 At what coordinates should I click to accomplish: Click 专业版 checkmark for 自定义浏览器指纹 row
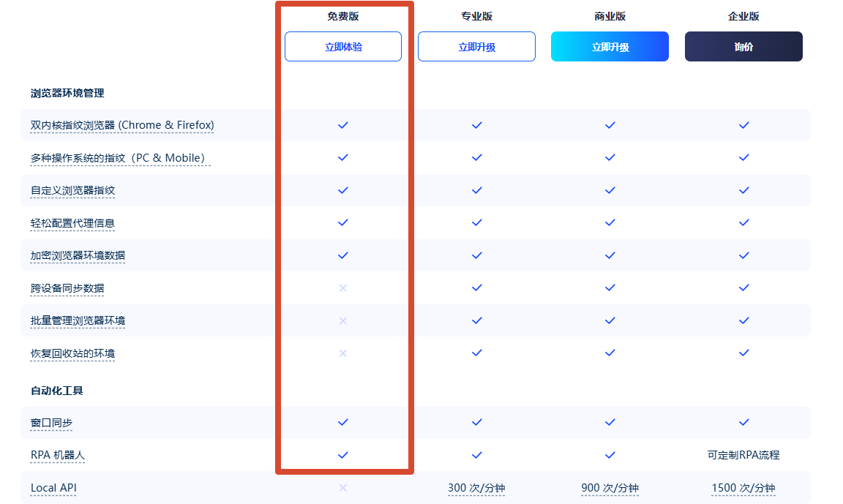pyautogui.click(x=476, y=190)
